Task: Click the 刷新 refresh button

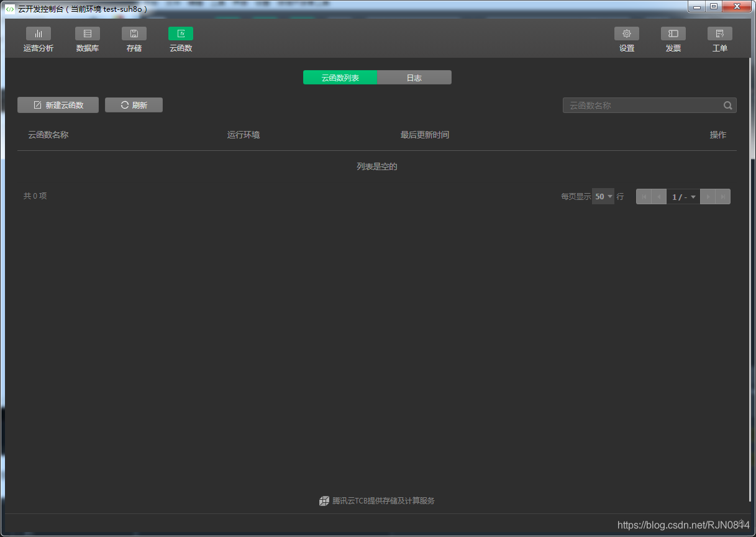Action: click(x=134, y=105)
